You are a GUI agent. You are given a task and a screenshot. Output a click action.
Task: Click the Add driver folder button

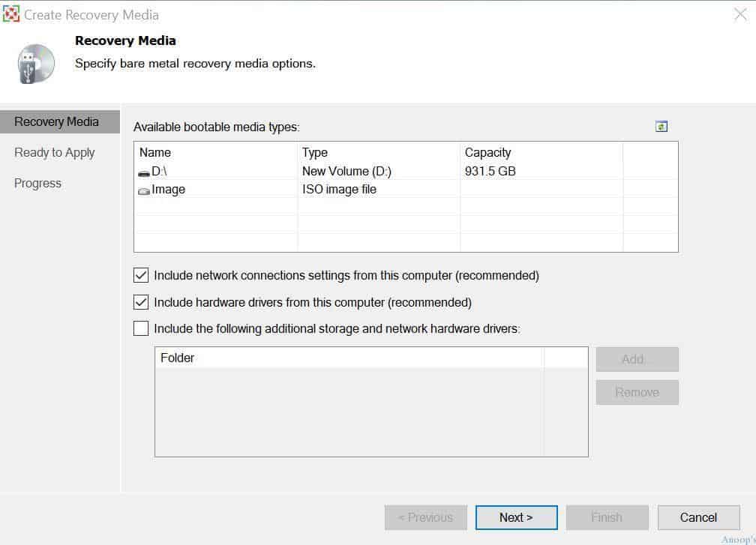637,360
